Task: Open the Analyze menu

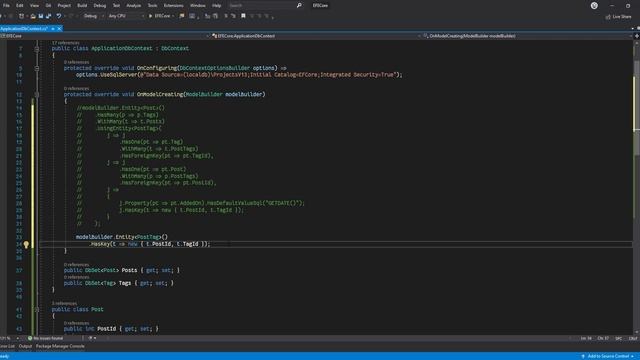Action: (133, 6)
